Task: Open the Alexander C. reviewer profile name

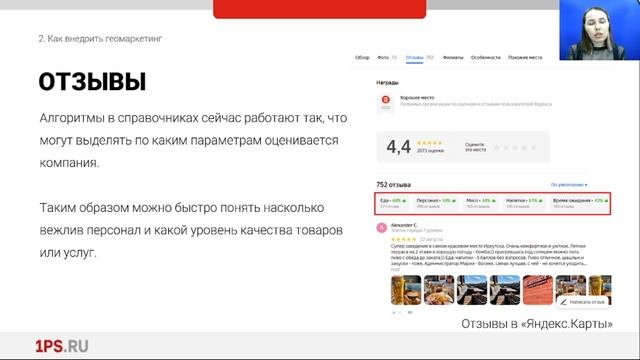Action: (404, 225)
